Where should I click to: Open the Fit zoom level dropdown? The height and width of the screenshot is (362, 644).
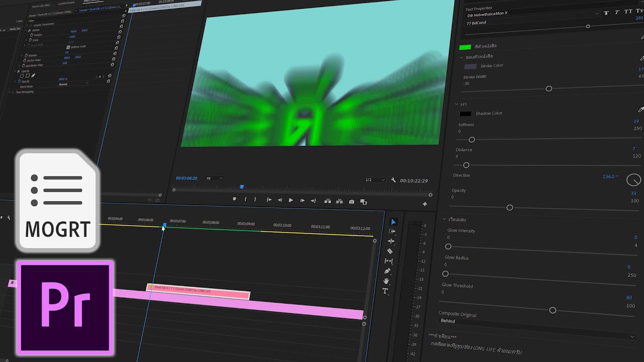click(x=214, y=178)
